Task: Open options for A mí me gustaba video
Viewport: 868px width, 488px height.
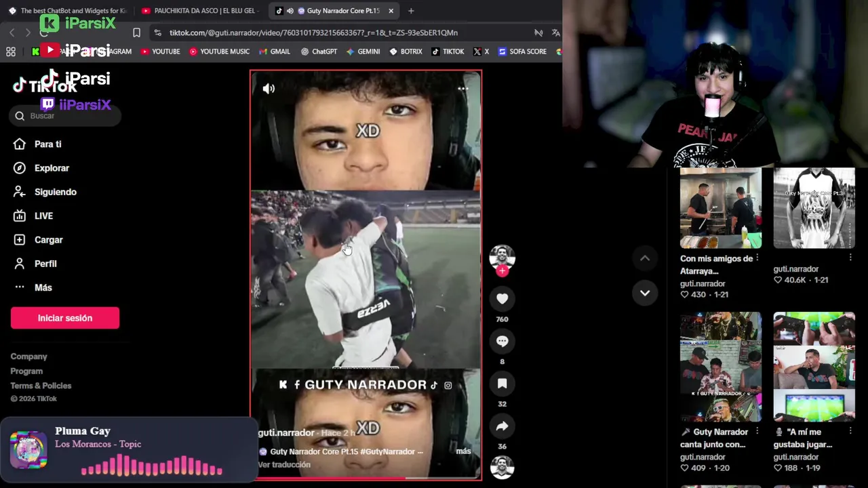Action: tap(850, 432)
